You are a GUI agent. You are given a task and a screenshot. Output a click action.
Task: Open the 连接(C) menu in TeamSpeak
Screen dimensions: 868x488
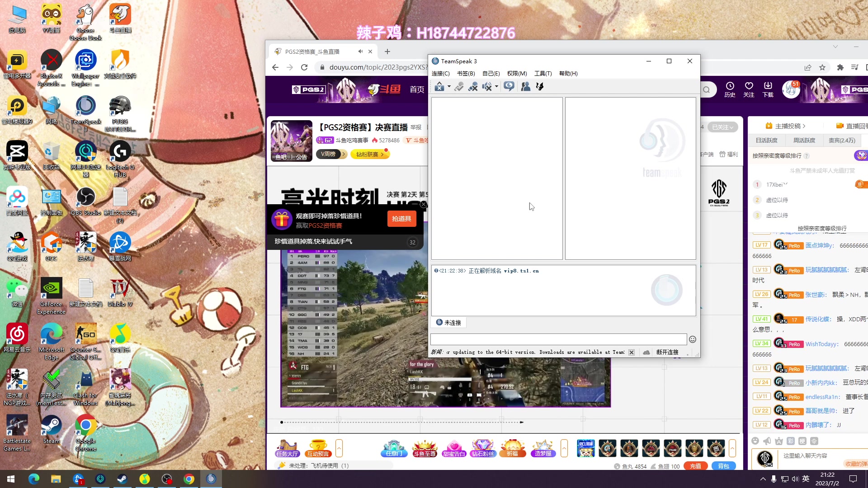(441, 73)
